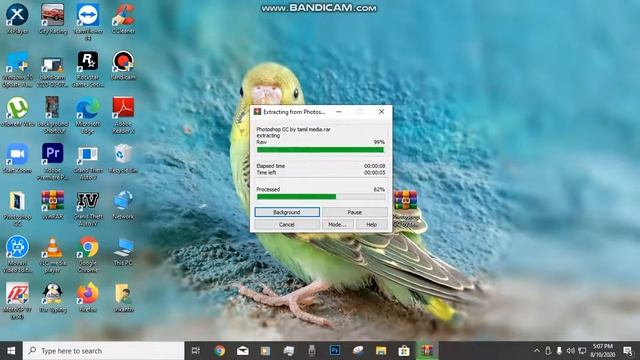Pause the extraction
The image size is (640, 360).
click(355, 212)
